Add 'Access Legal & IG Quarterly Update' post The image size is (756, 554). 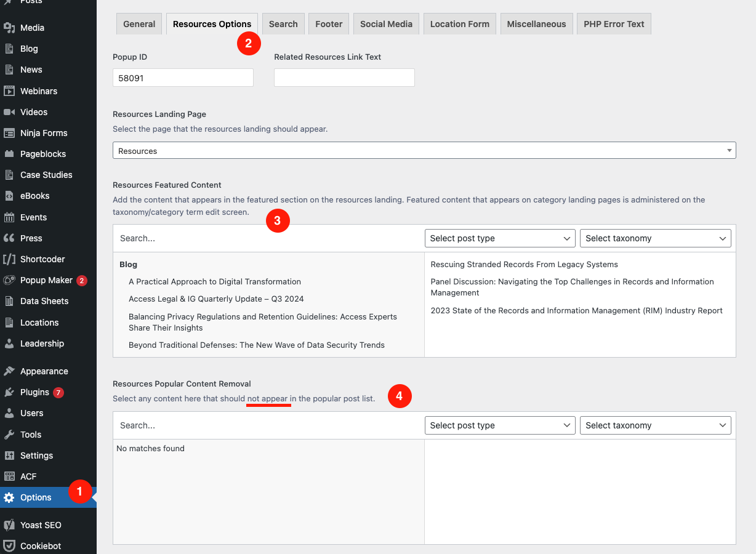click(x=216, y=299)
